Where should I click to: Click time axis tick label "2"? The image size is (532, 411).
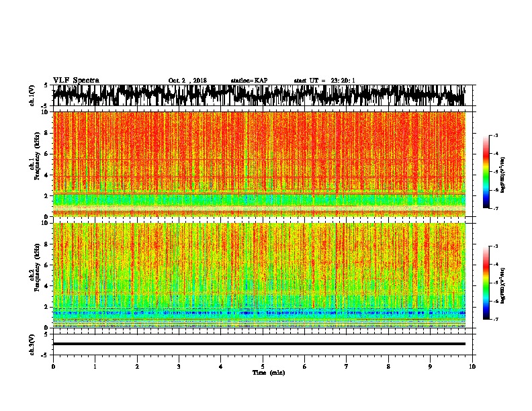click(137, 367)
